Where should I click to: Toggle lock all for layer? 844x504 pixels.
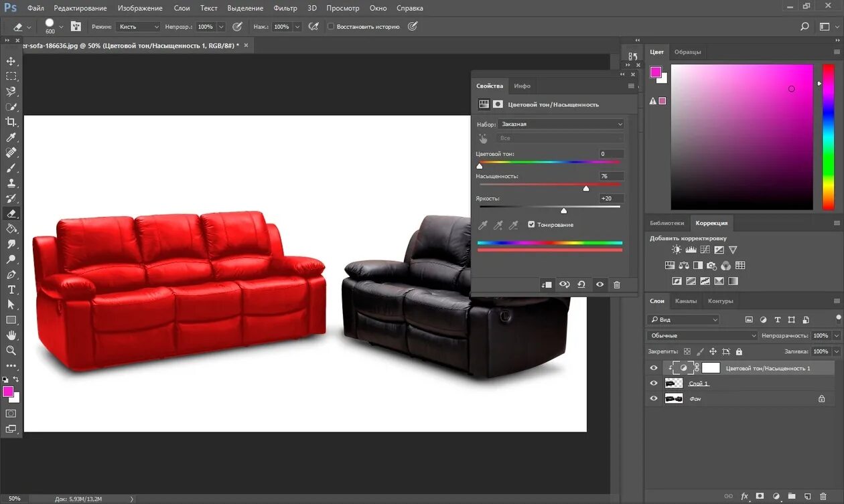[739, 351]
